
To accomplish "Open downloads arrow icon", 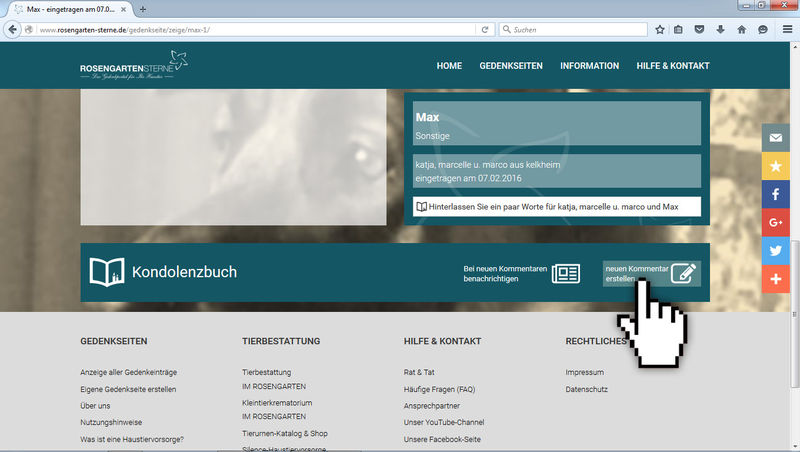I will [x=720, y=30].
